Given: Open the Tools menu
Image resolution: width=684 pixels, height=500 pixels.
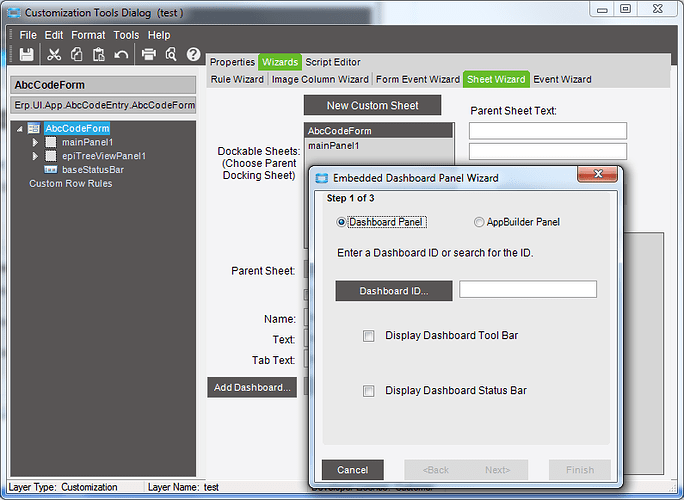Looking at the screenshot, I should point(126,35).
